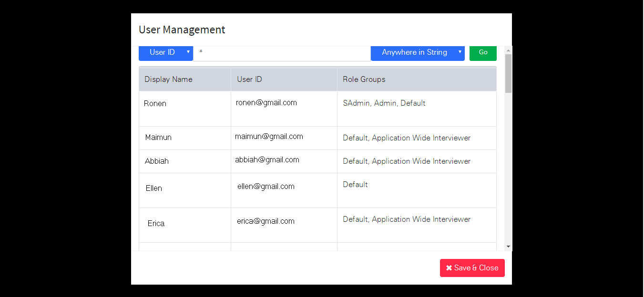
Task: Click Ellen's Default role group cell
Action: pyautogui.click(x=417, y=190)
